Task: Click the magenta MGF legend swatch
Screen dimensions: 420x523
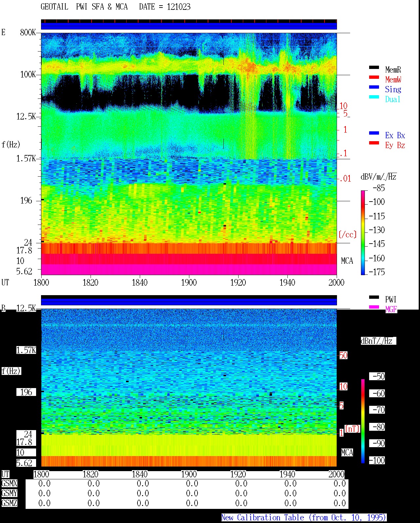Action: [374, 307]
